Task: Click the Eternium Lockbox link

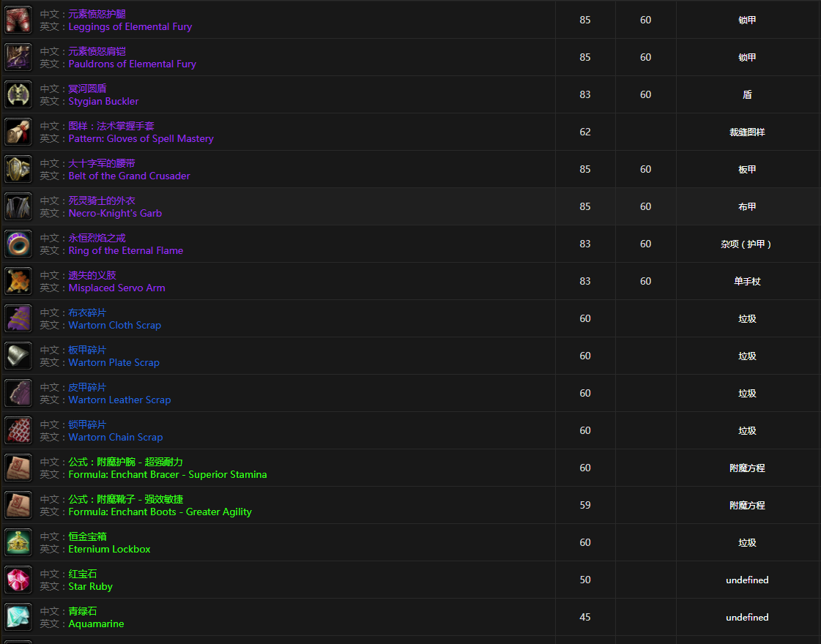Action: click(109, 549)
